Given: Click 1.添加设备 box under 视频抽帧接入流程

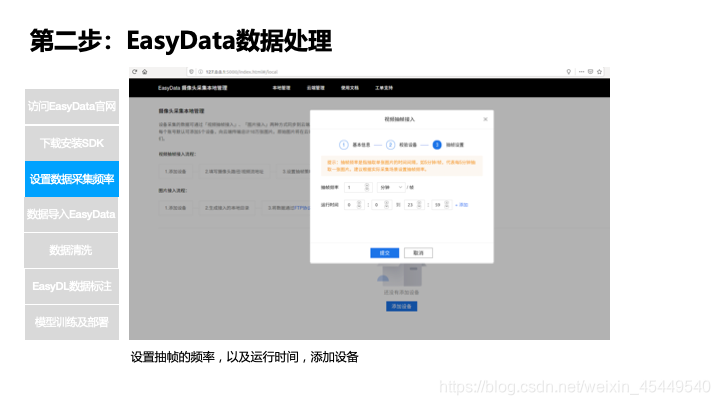Looking at the screenshot, I should click(175, 171).
